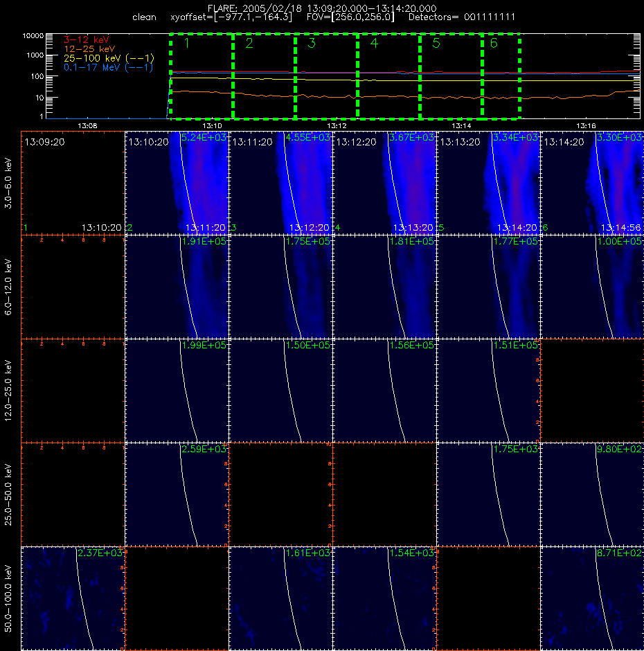Select the yellow 25-100 keV legend entry
This screenshot has width=644, height=651.
(x=109, y=58)
